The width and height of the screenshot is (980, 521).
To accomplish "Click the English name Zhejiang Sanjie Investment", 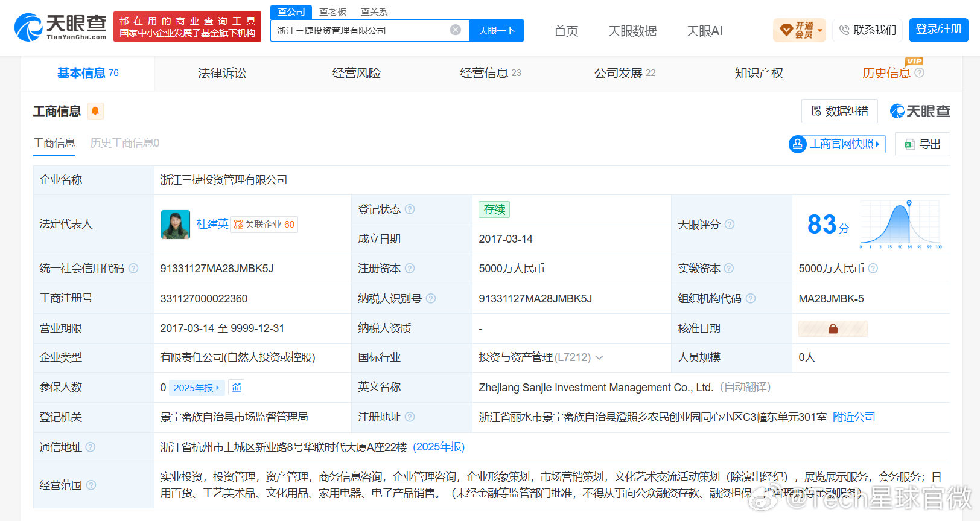I will pos(596,388).
